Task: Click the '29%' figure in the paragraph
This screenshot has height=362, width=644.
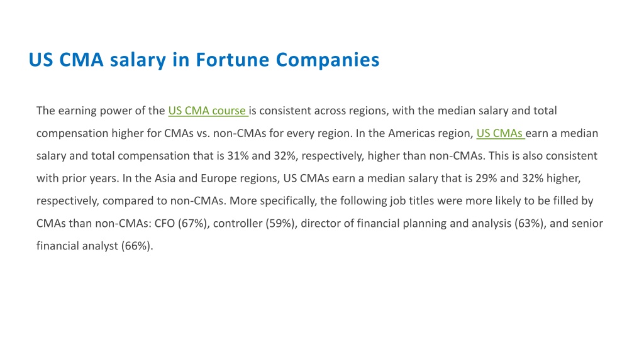Action: click(486, 178)
